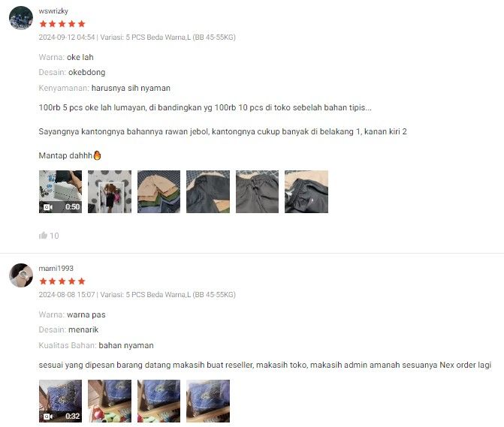Click the thumbs-up like icon on wswrizky's review

click(x=43, y=236)
